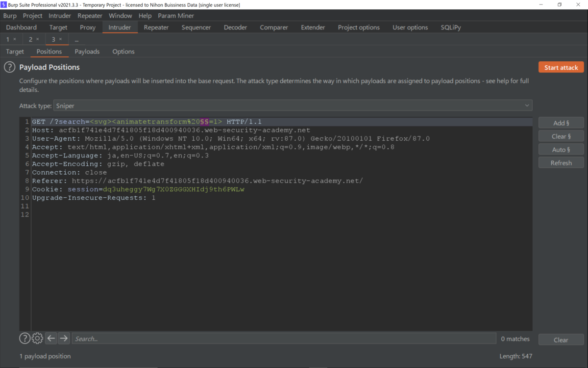Close Intruder tab 3
Viewport: 588px width, 368px height.
61,39
